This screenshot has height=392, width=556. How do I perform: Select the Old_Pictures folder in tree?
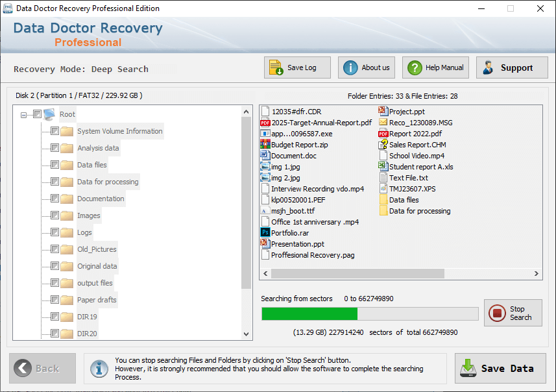tap(97, 249)
